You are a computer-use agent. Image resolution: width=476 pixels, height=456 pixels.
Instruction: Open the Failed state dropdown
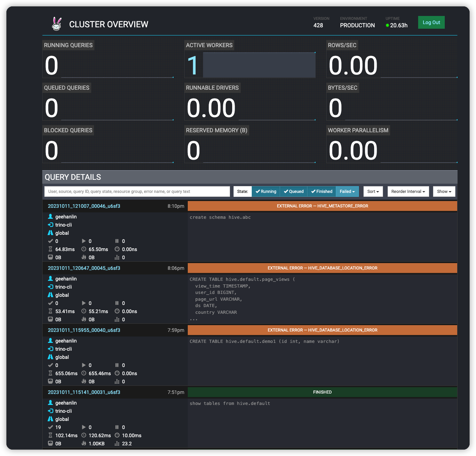pyautogui.click(x=347, y=191)
